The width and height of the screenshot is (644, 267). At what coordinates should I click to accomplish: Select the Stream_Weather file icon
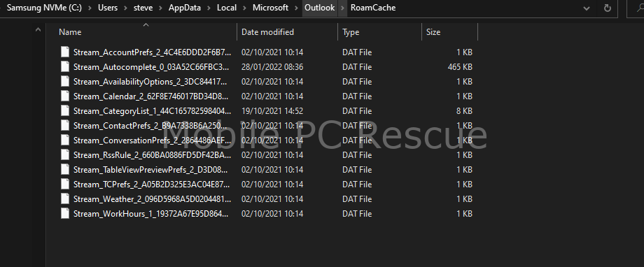(x=65, y=199)
